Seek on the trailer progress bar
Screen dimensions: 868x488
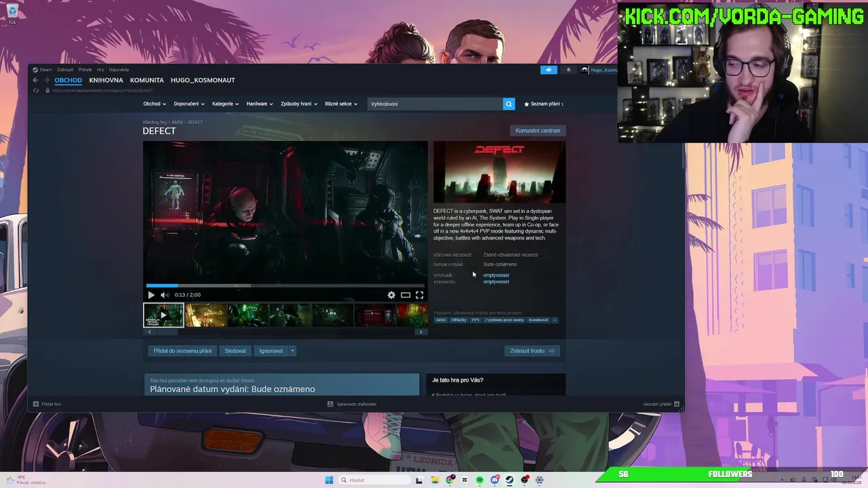285,285
